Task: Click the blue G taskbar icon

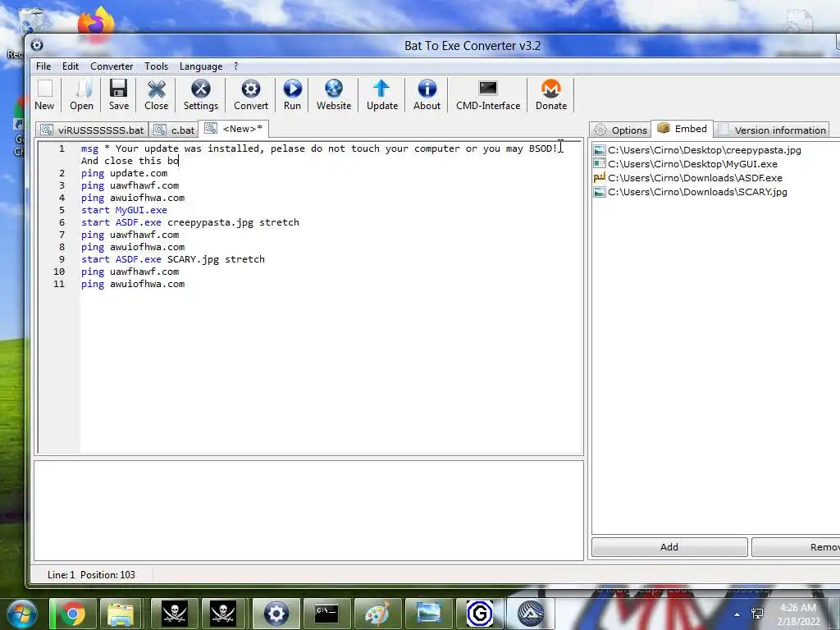Action: pyautogui.click(x=480, y=613)
